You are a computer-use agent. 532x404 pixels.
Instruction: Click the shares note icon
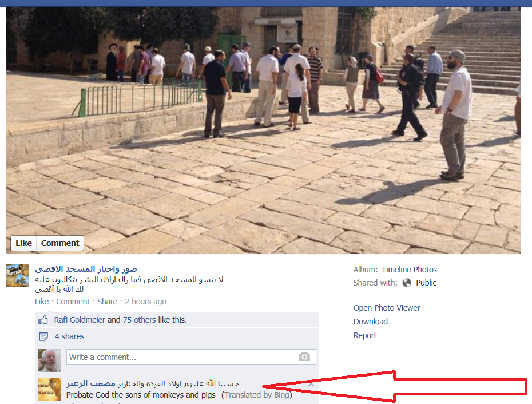pyautogui.click(x=44, y=336)
